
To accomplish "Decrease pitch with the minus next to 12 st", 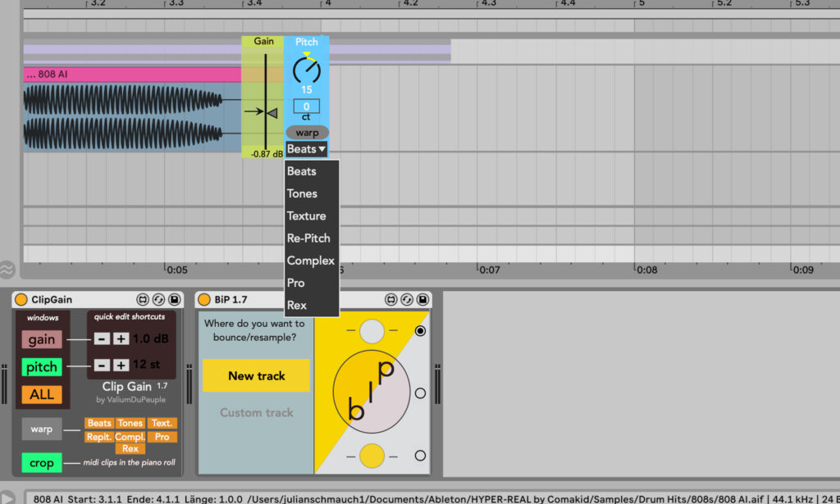I will [x=102, y=365].
